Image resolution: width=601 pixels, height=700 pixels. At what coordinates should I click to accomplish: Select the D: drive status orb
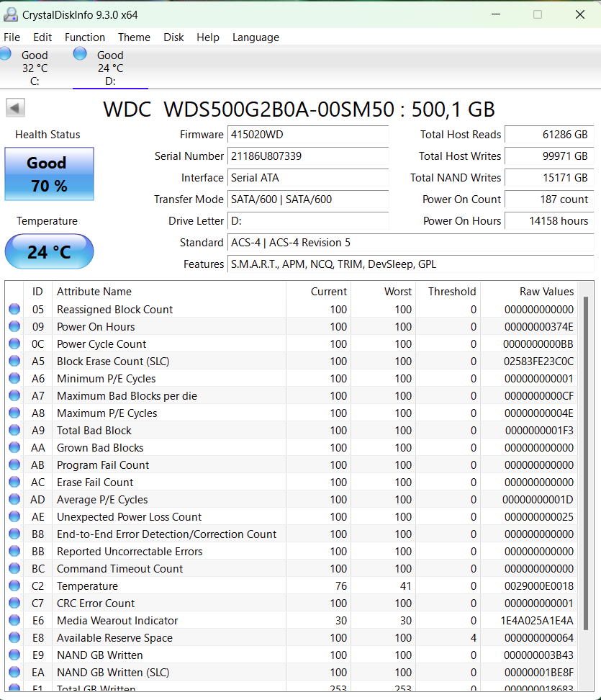point(80,54)
